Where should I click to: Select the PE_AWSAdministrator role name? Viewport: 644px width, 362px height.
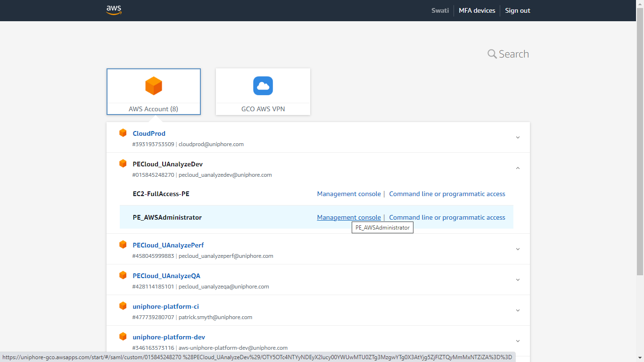click(167, 217)
